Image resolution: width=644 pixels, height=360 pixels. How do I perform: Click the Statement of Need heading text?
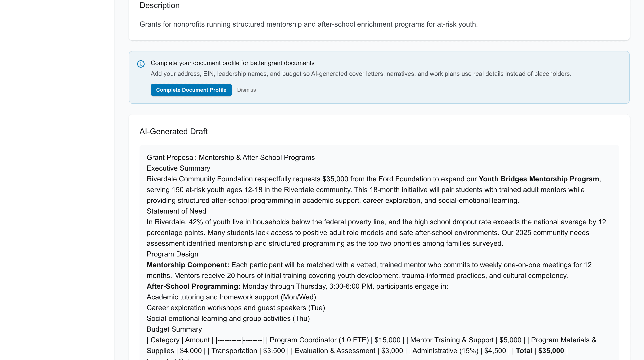[176, 211]
